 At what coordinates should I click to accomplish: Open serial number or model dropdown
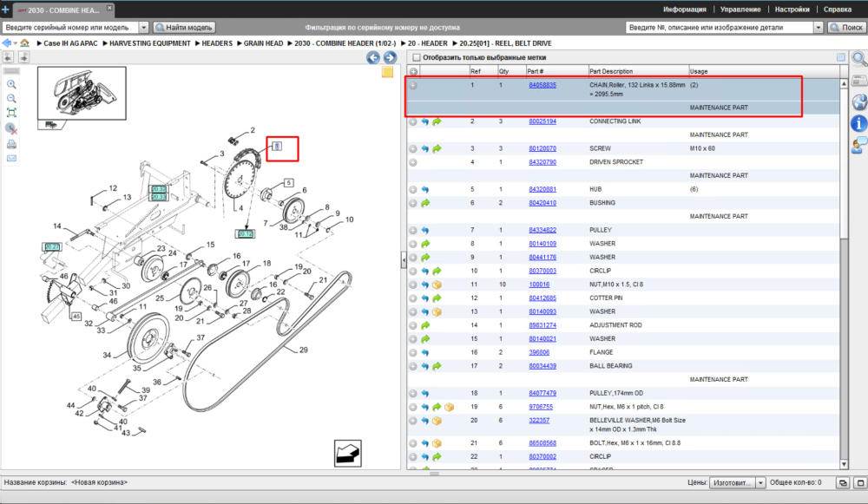click(x=143, y=27)
